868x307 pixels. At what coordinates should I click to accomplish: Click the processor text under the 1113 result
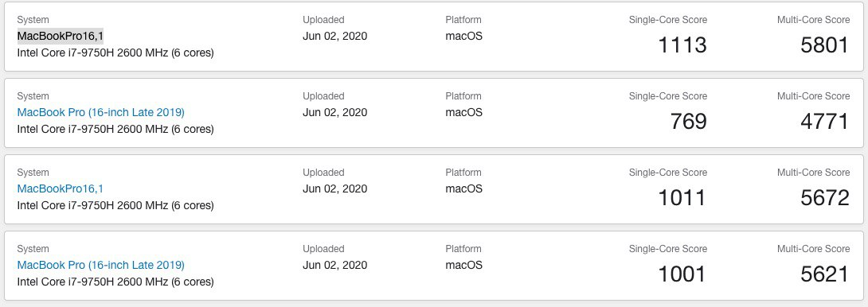115,52
